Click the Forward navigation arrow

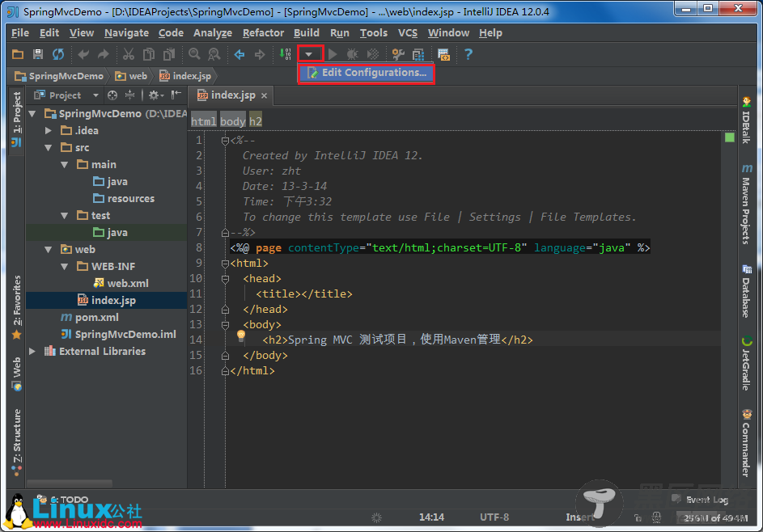pyautogui.click(x=260, y=54)
